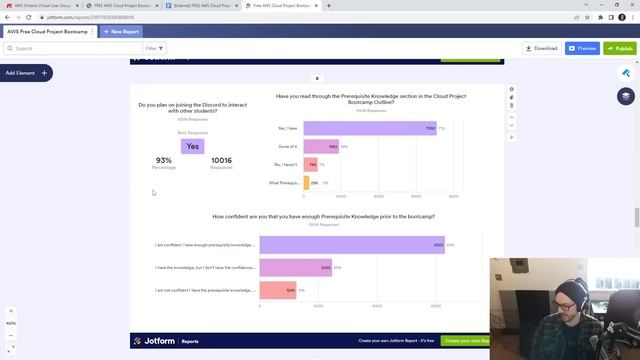The height and width of the screenshot is (360, 640).
Task: Open a new browser tab with plus
Action: [329, 6]
